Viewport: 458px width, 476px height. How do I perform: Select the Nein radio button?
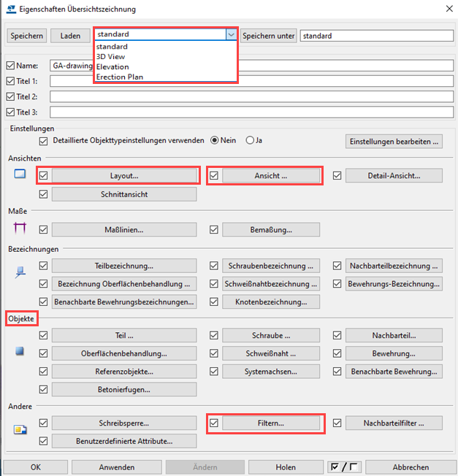coord(215,140)
